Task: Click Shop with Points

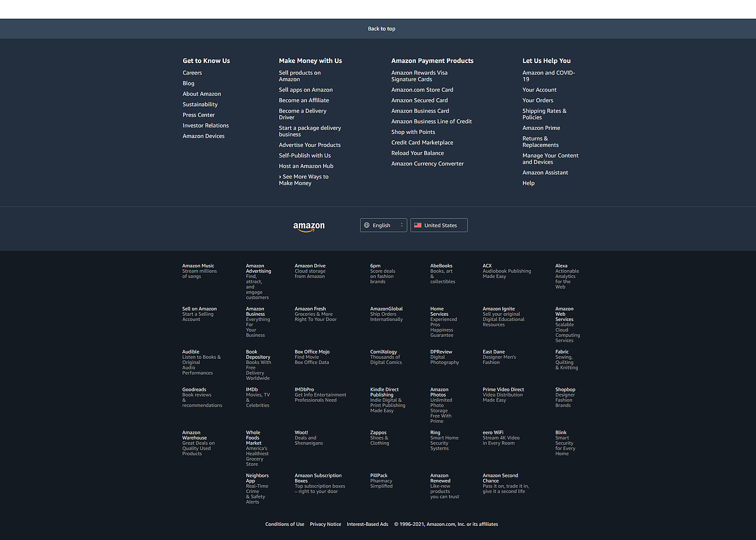Action: 413,133
